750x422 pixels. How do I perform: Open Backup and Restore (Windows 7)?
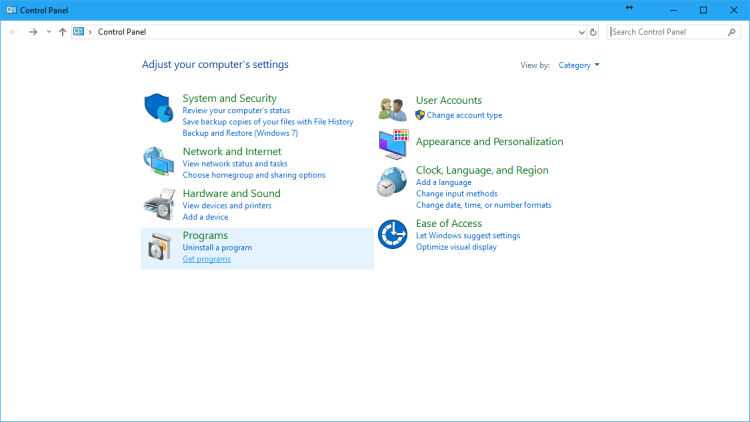pos(240,133)
